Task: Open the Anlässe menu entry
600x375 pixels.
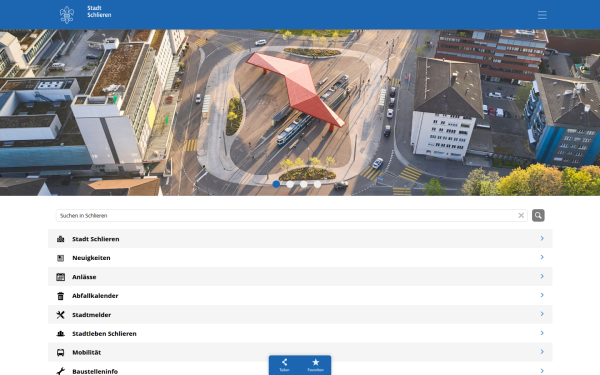Action: point(300,277)
